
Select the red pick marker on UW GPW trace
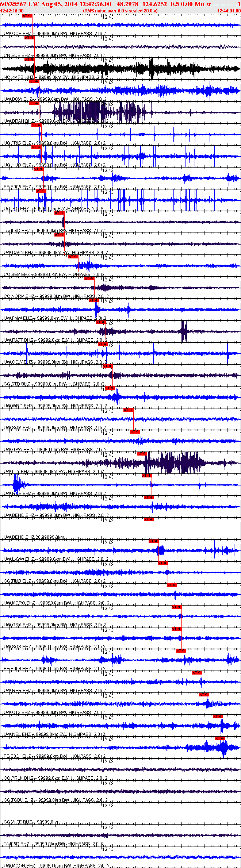[x=135, y=432]
